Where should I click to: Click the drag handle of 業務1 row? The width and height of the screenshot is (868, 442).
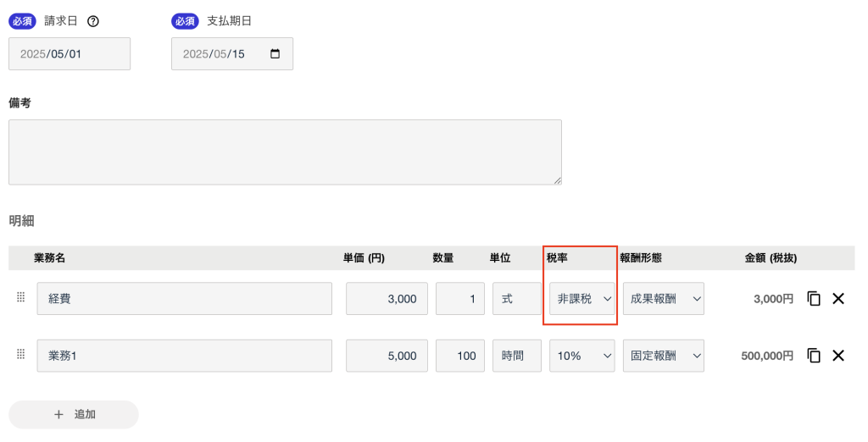click(x=21, y=355)
